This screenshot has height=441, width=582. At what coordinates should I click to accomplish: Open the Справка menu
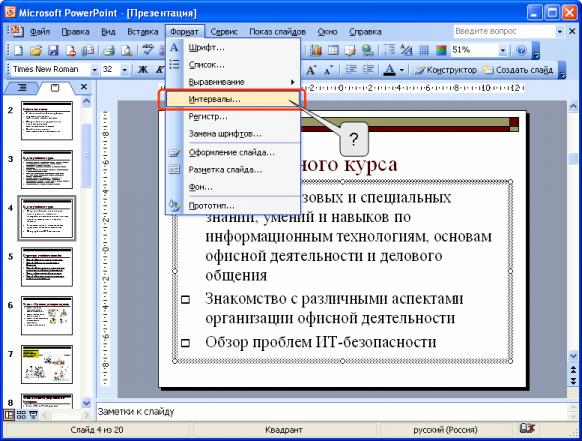365,32
